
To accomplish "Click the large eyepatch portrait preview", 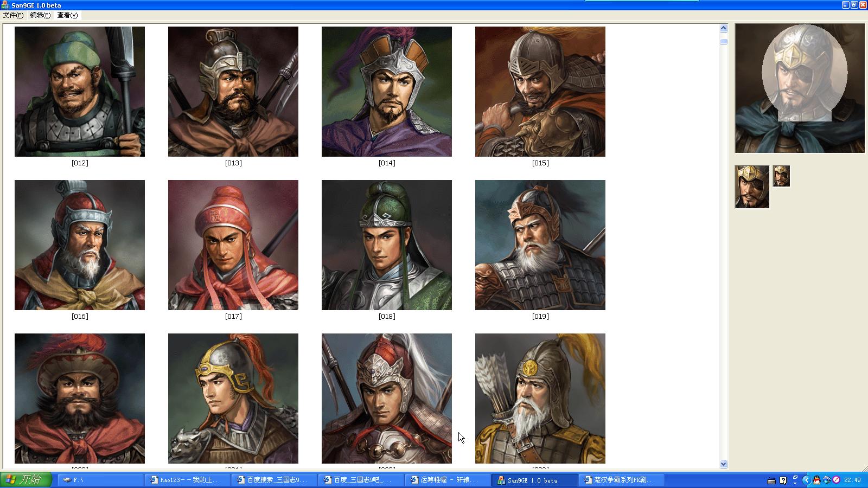I will (800, 88).
